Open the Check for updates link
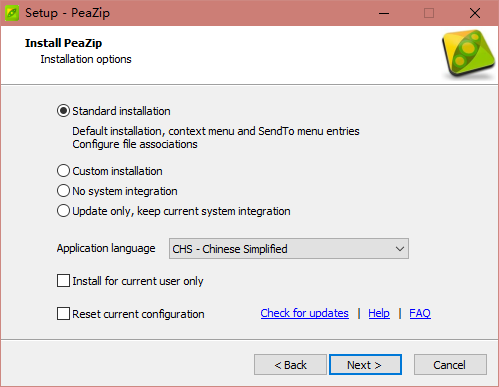The height and width of the screenshot is (387, 499). pyautogui.click(x=305, y=313)
